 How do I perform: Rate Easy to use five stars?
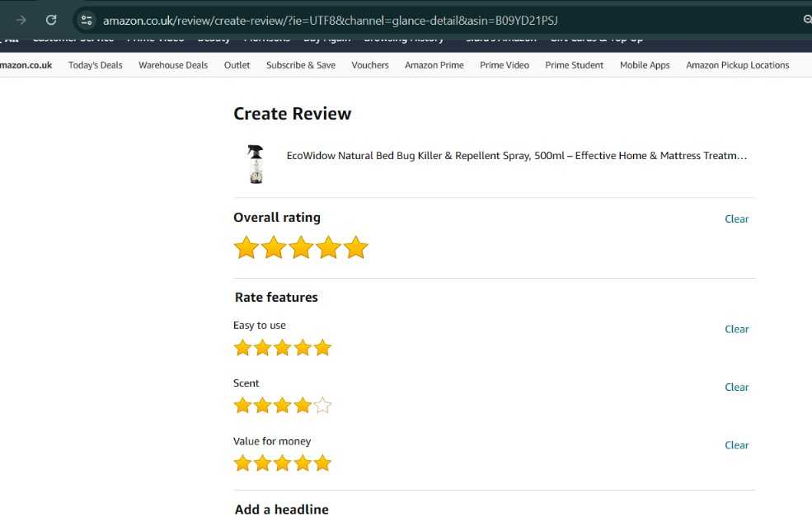click(322, 347)
